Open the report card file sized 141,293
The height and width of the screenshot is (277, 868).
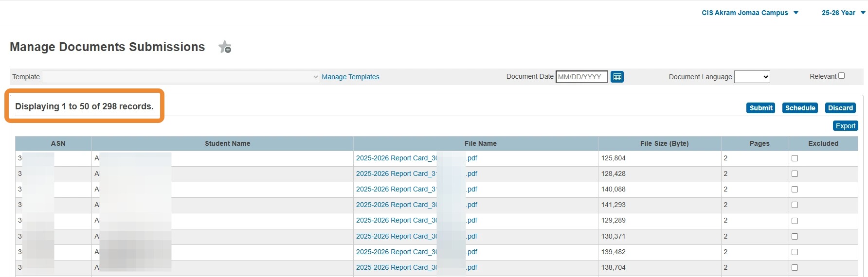pos(416,205)
